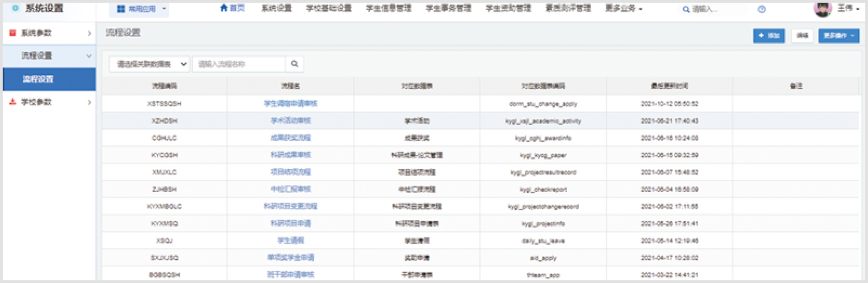The width and height of the screenshot is (868, 283).
Task: Click the grid icon in 常用应用
Action: click(x=121, y=9)
